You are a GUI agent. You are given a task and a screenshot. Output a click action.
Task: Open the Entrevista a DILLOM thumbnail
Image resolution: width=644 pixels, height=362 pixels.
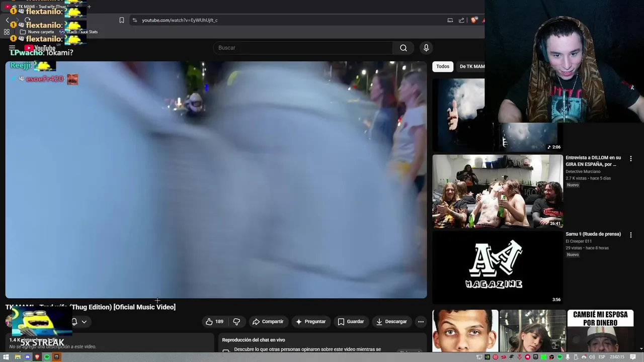[x=498, y=191]
